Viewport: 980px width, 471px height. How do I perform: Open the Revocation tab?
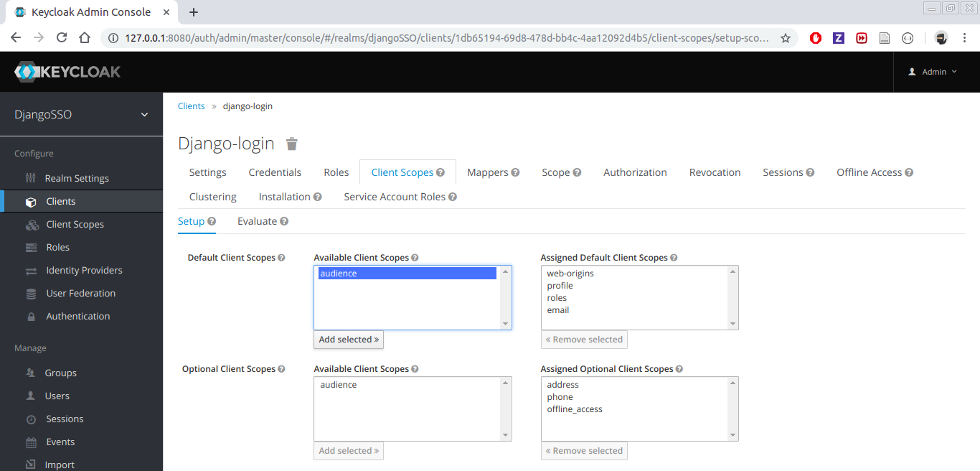[715, 172]
